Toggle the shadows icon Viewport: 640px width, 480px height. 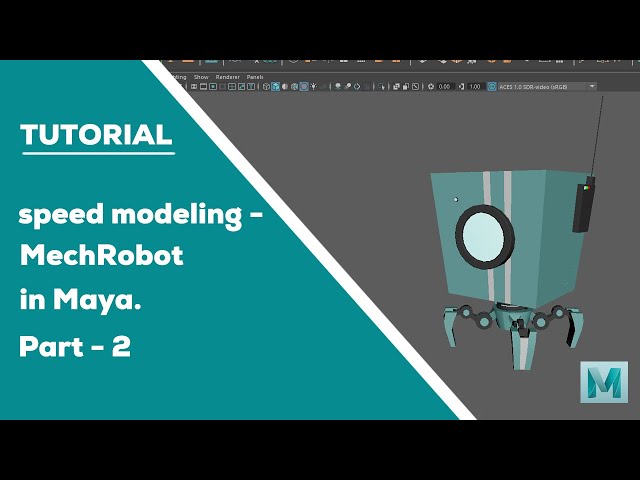(x=323, y=87)
